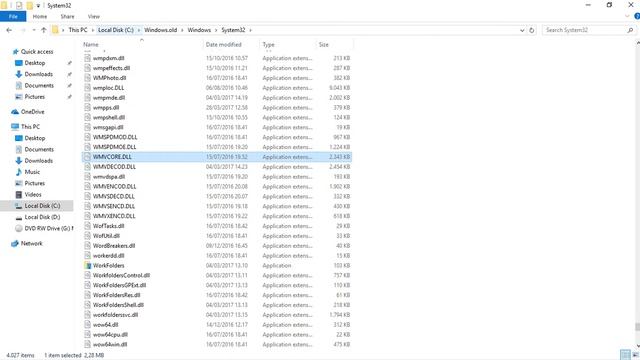
Task: Select the wmploc.DLL file icon
Action: (x=87, y=88)
